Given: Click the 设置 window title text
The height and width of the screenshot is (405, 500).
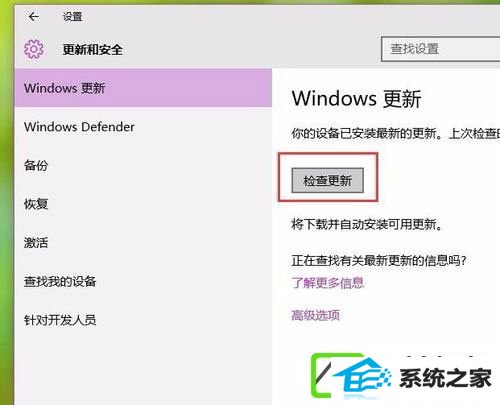Looking at the screenshot, I should 72,17.
